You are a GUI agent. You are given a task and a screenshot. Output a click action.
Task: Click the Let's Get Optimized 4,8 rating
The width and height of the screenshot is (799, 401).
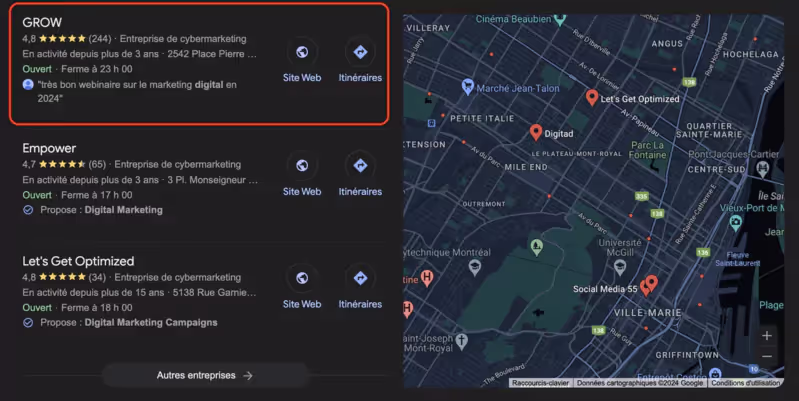64,277
